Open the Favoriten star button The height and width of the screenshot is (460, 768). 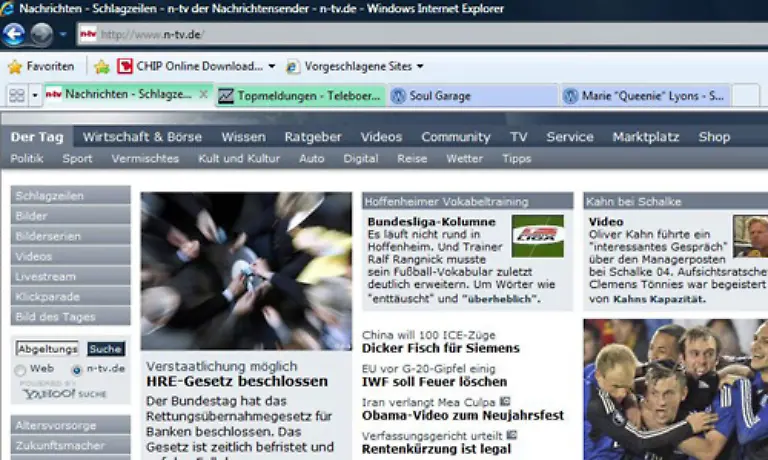pyautogui.click(x=41, y=66)
